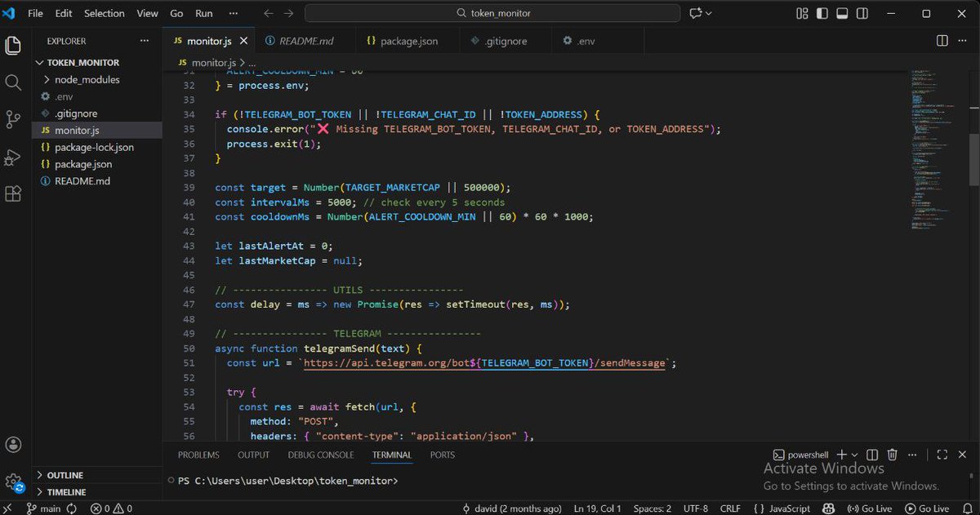This screenshot has width=980, height=515.
Task: Expand the OUTLINE section
Action: pyautogui.click(x=65, y=474)
